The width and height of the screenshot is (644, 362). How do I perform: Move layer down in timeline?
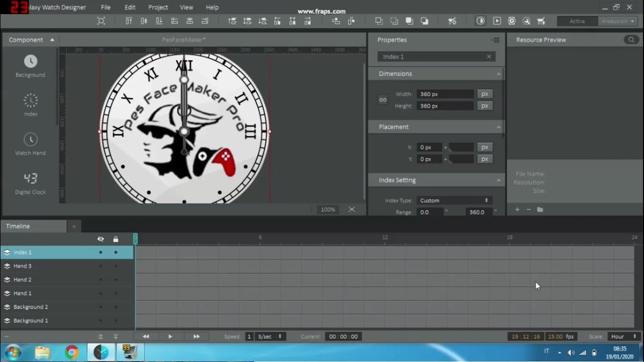coord(115,336)
